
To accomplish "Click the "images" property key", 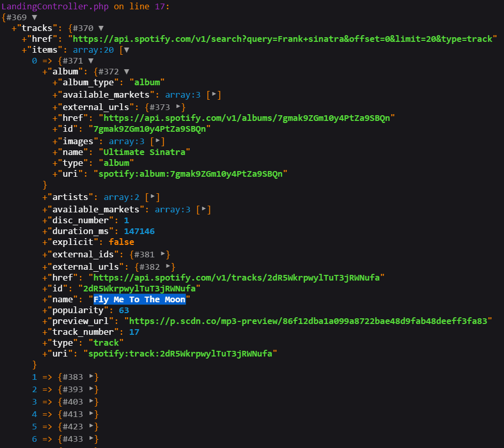I will [x=78, y=142].
